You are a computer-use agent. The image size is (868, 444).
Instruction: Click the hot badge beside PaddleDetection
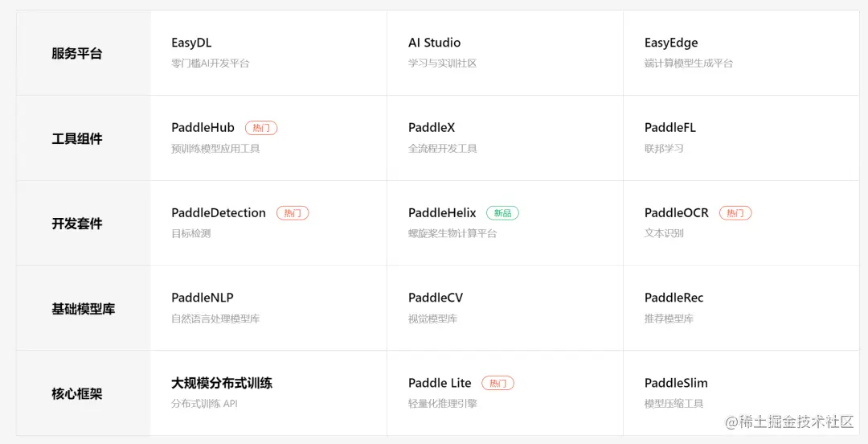[293, 213]
